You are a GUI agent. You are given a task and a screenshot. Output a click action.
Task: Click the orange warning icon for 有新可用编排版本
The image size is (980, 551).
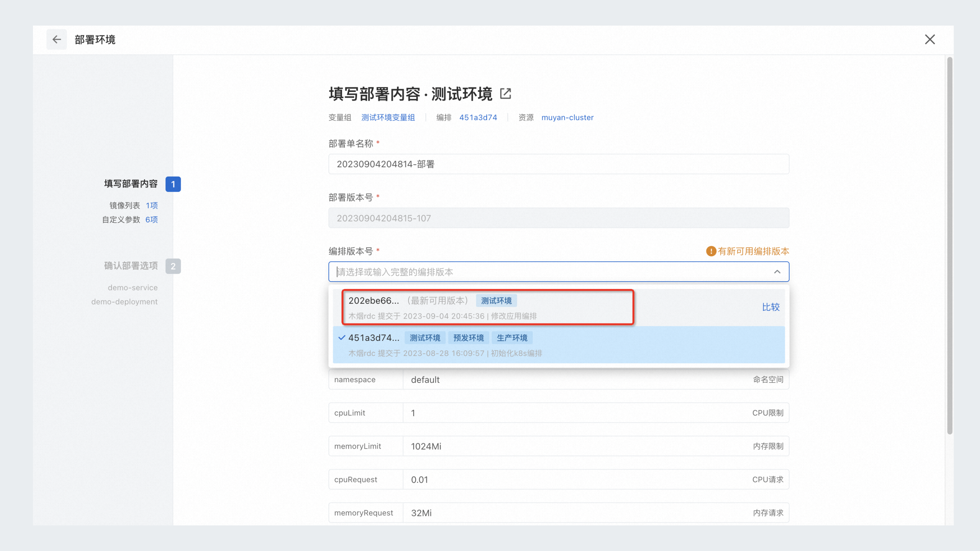point(711,251)
